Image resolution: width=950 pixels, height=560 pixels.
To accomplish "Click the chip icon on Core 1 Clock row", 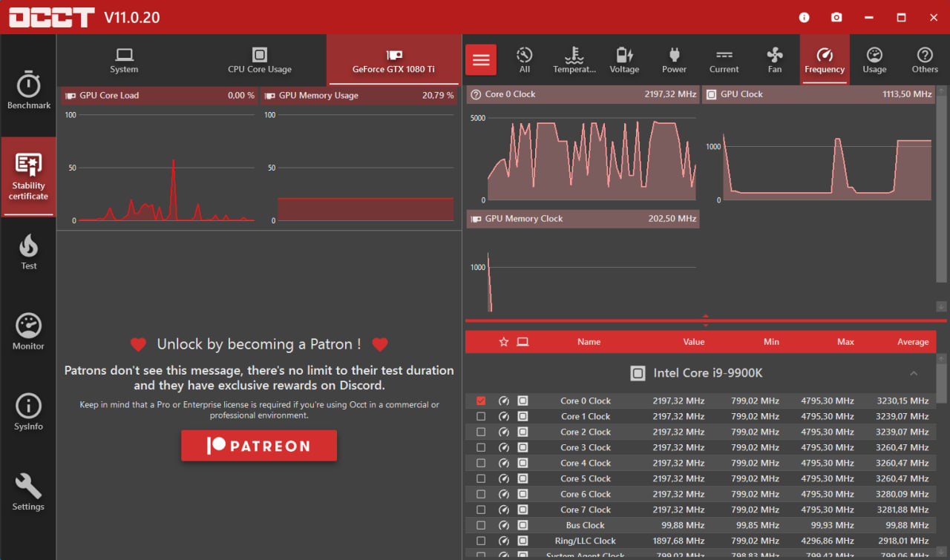I will click(x=522, y=416).
